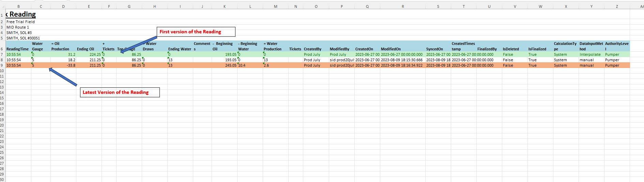Viewport: 644px width, 182px height.
Task: Select the 'Interpolate' data input method cell
Action: tap(590, 54)
